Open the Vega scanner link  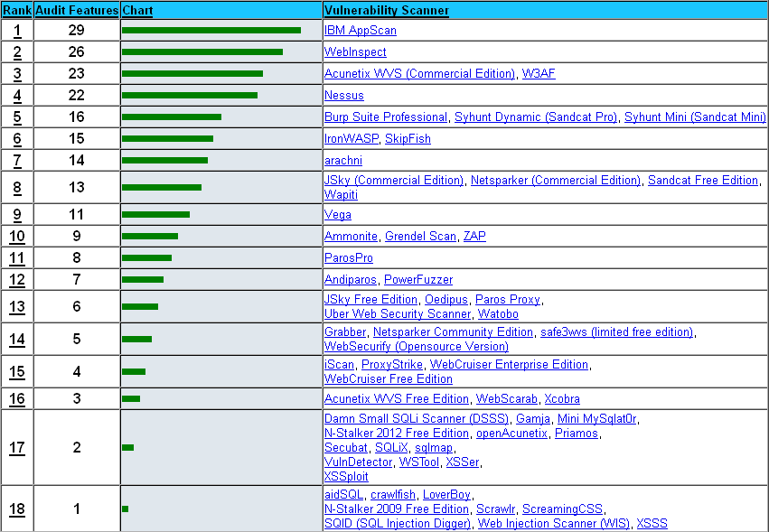pyautogui.click(x=337, y=215)
